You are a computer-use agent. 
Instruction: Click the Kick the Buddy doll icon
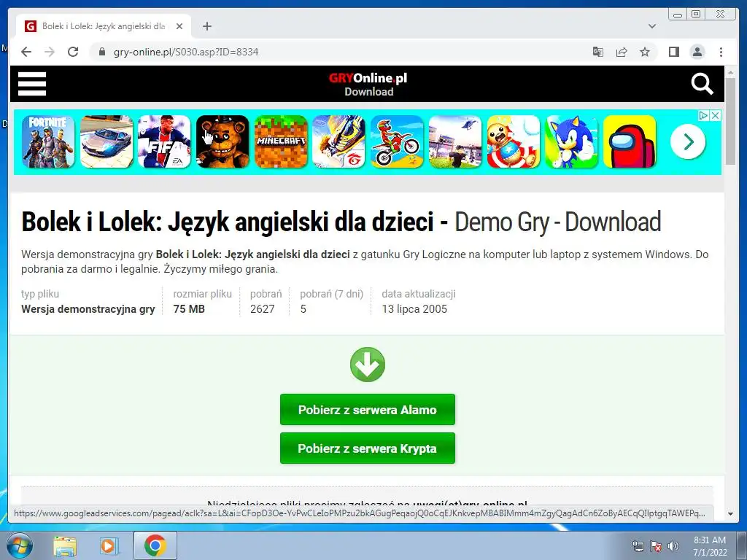pos(513,141)
